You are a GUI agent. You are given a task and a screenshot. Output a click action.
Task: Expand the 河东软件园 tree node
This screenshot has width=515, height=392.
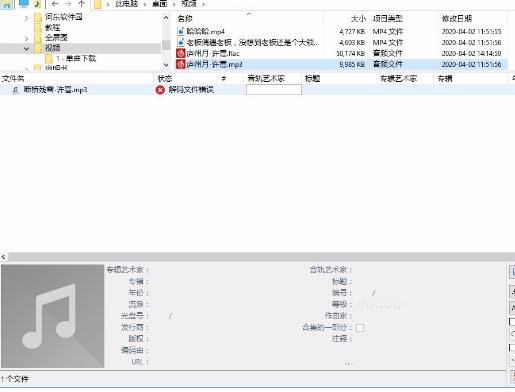[26, 18]
